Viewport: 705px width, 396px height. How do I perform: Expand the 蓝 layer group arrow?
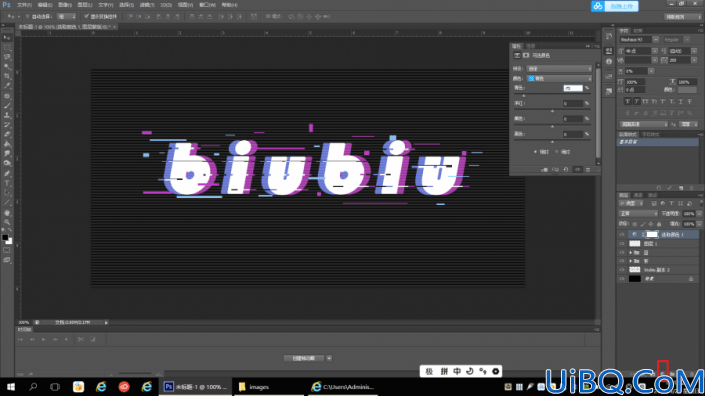point(630,253)
